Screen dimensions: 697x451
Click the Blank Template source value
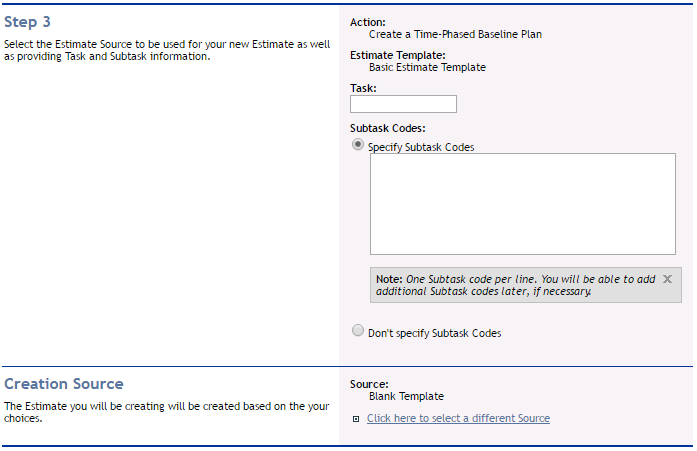coord(406,396)
